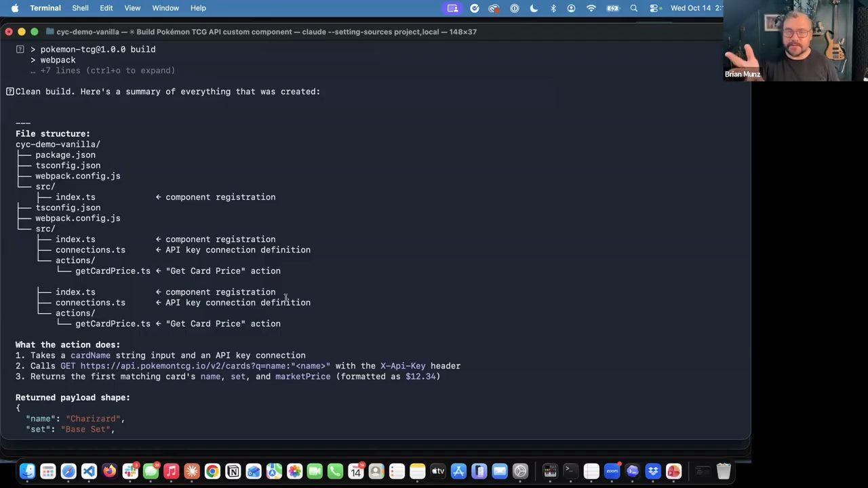Open the Shell menu

point(80,8)
